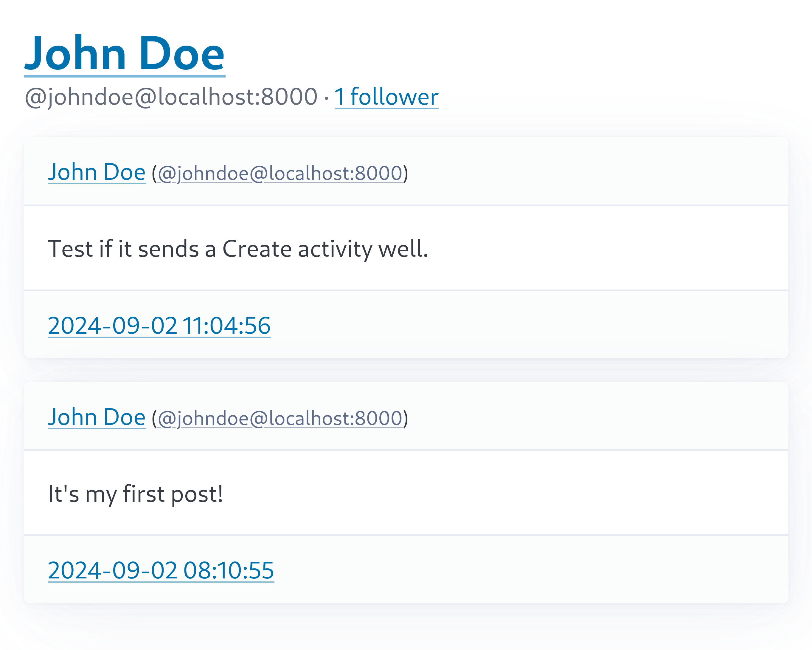View followers via the 1 follower link

386,97
